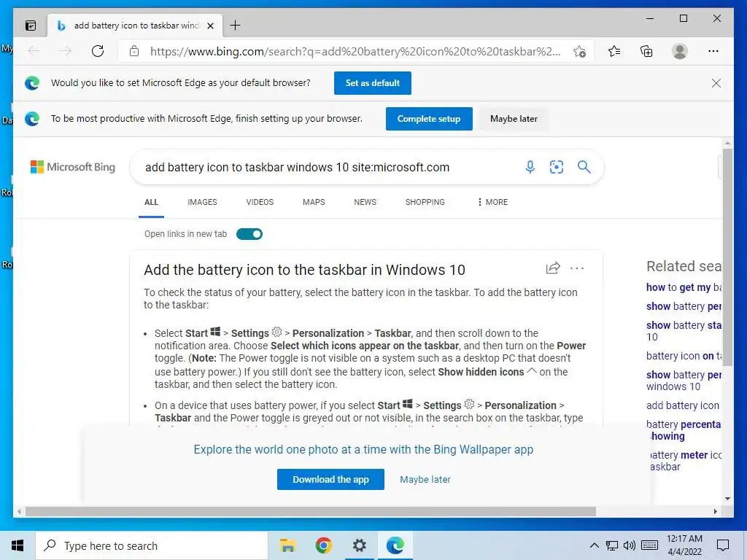Open File Explorer from the taskbar
Image resolution: width=747 pixels, height=560 pixels.
[x=287, y=545]
